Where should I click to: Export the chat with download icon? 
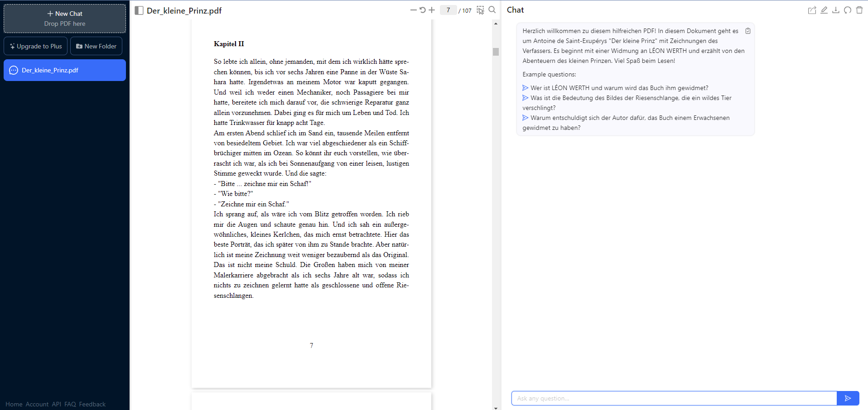[836, 10]
